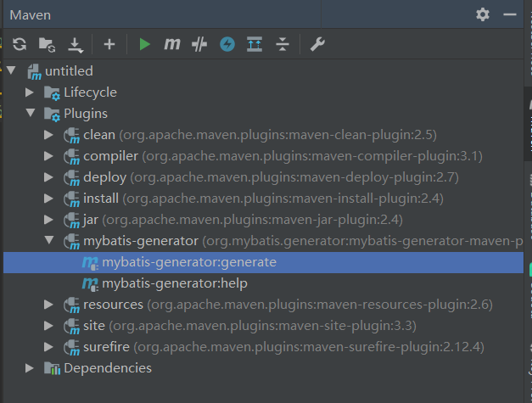Screen dimensions: 532x403
Task: Open Maven panel gear options
Action: [x=483, y=14]
